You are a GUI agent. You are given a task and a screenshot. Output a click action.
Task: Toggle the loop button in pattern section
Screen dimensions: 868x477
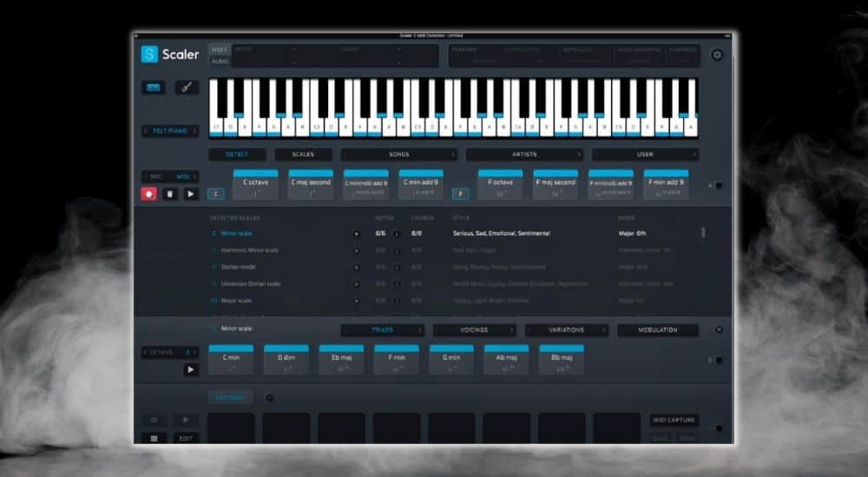click(155, 421)
